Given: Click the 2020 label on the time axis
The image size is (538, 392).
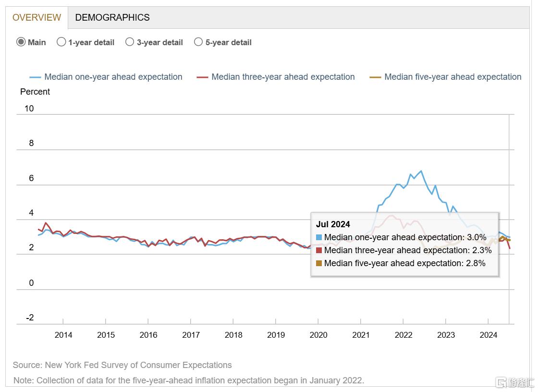Looking at the screenshot, I should pos(318,335).
